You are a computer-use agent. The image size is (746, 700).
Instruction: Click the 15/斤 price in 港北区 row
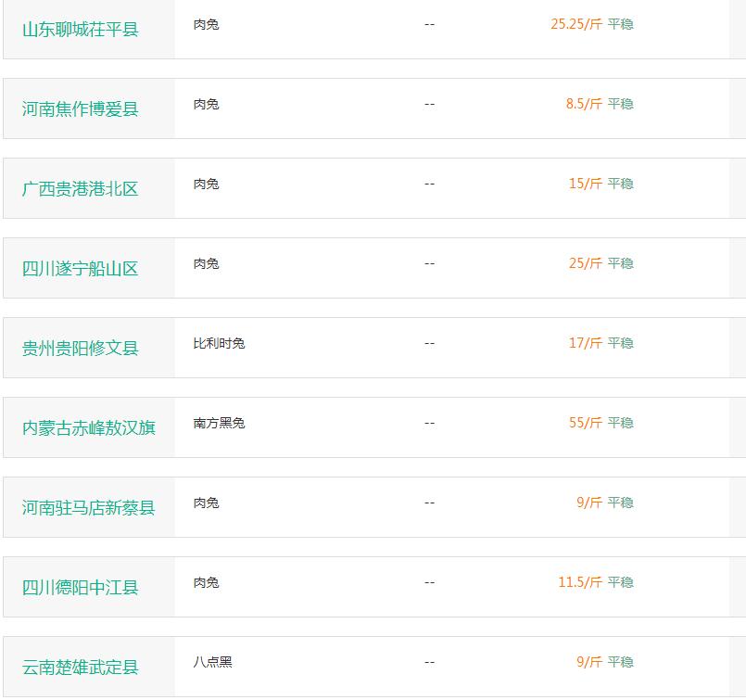pyautogui.click(x=585, y=184)
